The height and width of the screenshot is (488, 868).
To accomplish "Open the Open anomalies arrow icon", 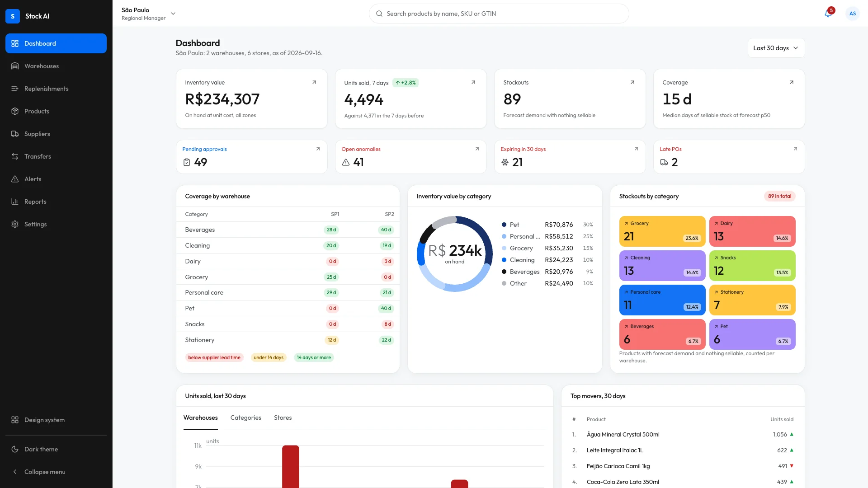I will (x=477, y=149).
